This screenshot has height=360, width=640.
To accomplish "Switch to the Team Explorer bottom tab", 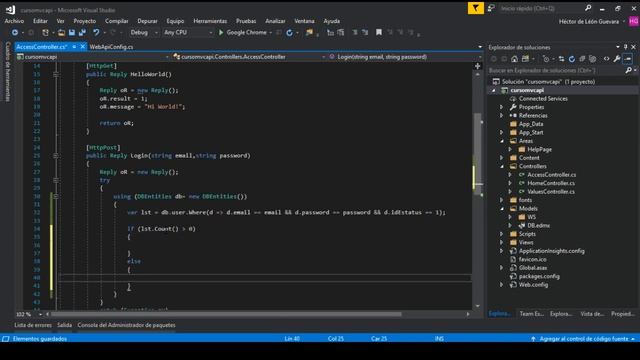I will point(531,314).
